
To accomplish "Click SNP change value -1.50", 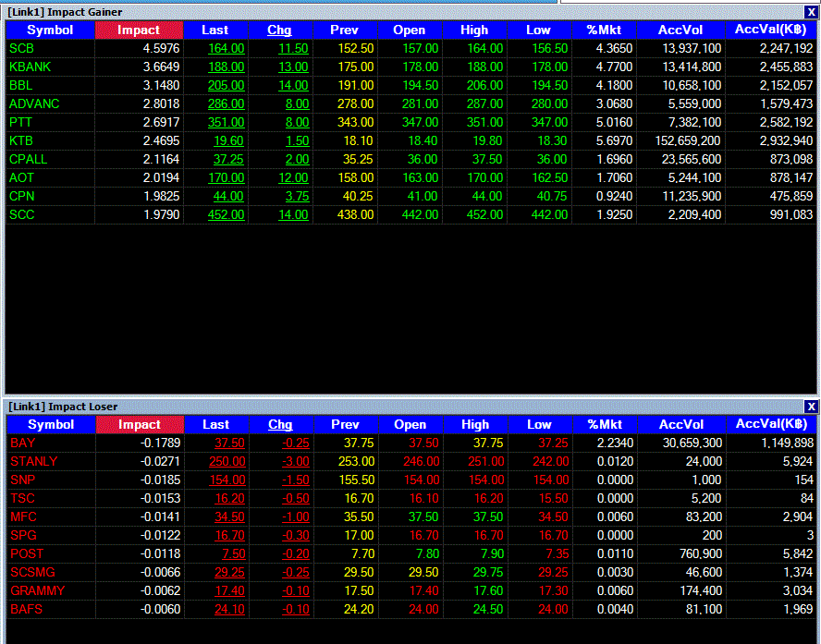I will [296, 480].
